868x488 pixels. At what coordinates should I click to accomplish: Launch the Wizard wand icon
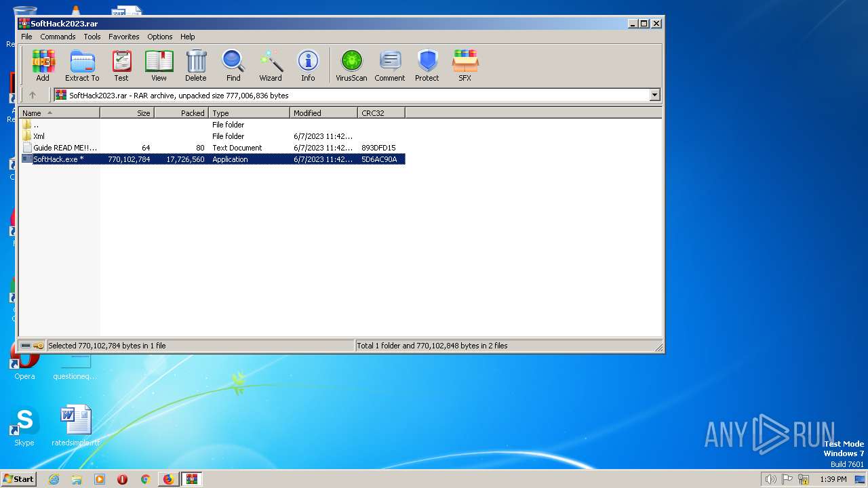pyautogui.click(x=271, y=66)
